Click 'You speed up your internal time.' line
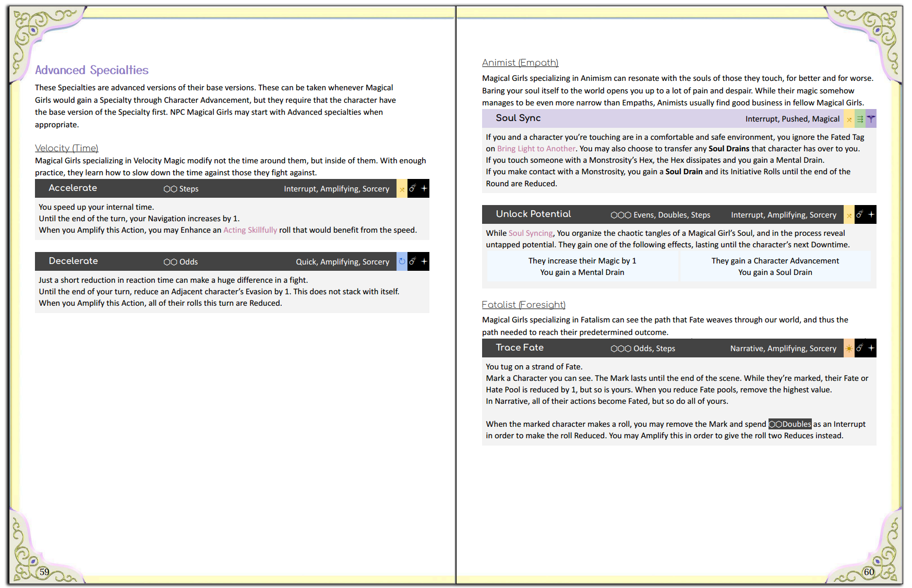 tap(97, 207)
